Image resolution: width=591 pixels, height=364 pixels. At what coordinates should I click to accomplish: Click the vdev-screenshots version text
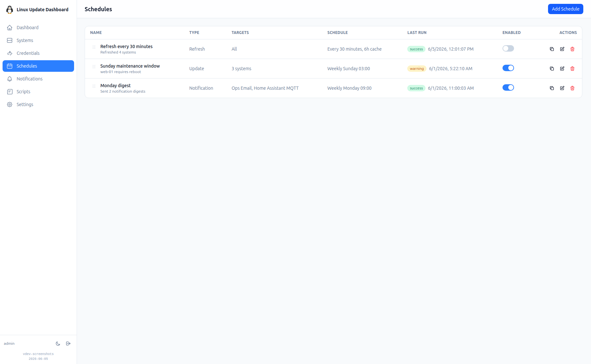click(38, 354)
